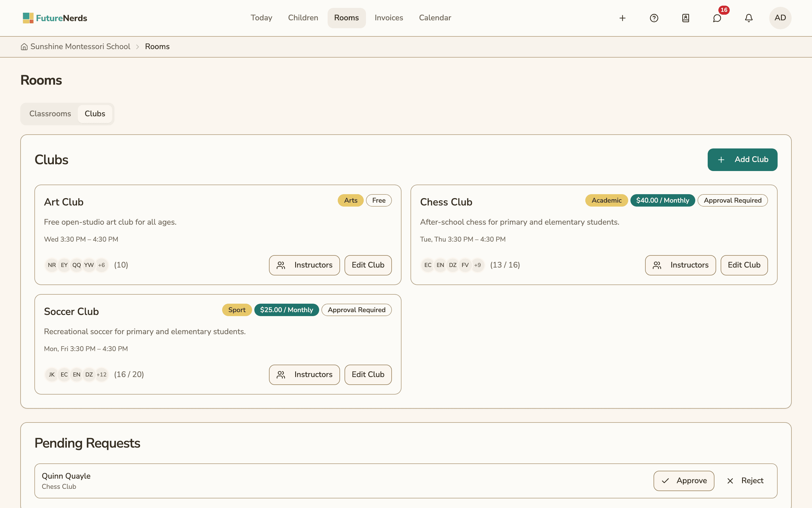Show the +12 more Soccer Club members
The height and width of the screenshot is (508, 812).
[101, 375]
